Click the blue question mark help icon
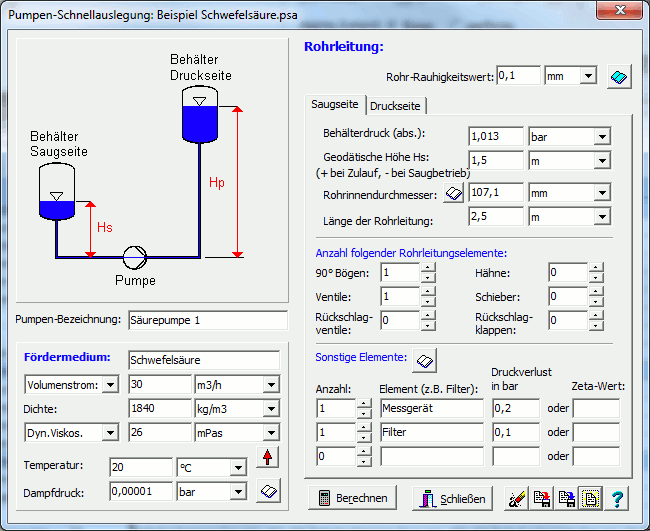Viewport: 650px width, 531px height. 617,497
